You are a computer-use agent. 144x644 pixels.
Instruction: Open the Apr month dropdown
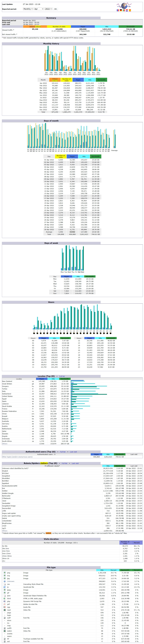point(39,9)
